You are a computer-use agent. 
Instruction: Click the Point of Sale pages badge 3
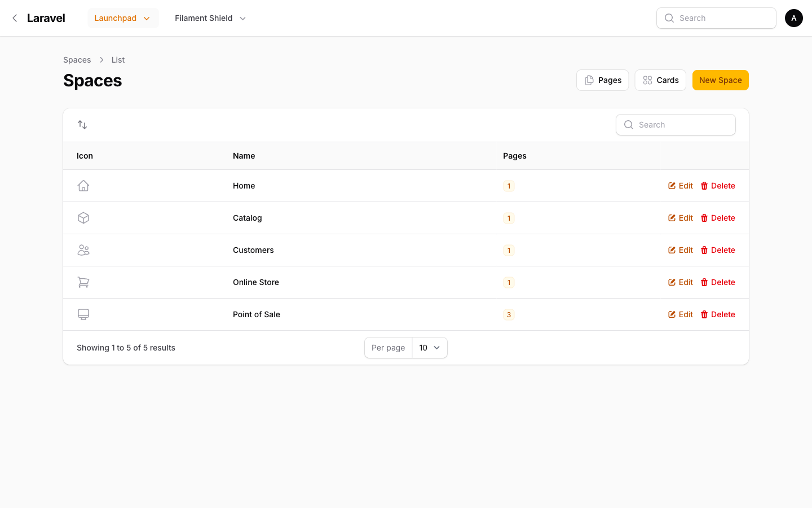509,314
